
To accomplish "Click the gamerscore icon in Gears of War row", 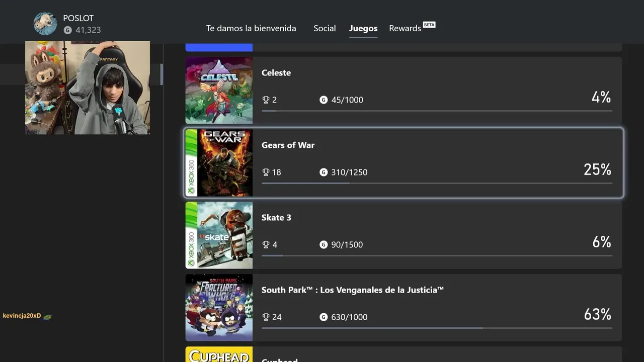I will 324,172.
